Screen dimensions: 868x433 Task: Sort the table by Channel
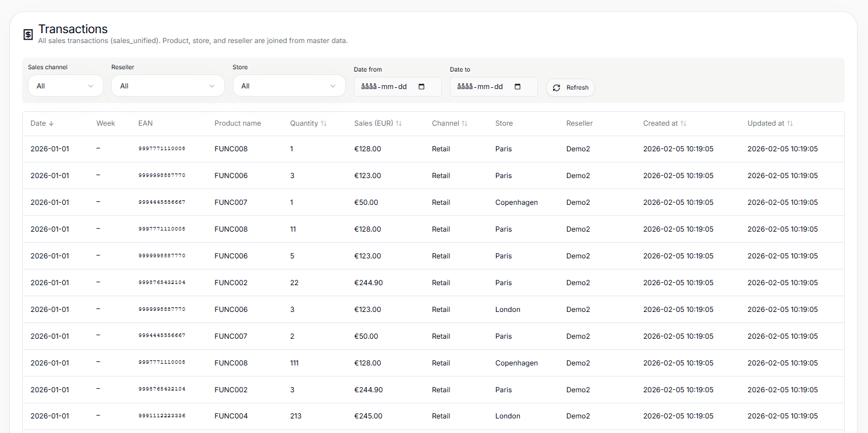463,123
